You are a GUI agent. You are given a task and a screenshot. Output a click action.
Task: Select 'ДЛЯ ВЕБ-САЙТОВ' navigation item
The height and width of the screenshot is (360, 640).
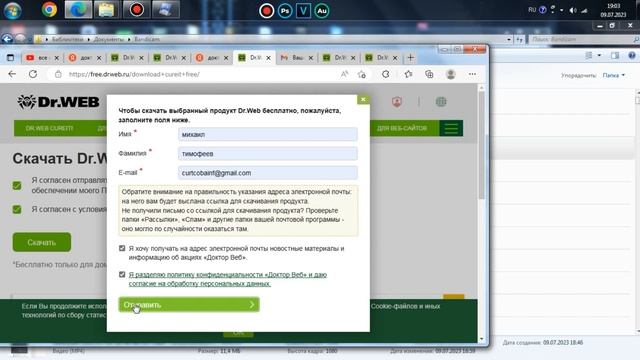tap(402, 128)
